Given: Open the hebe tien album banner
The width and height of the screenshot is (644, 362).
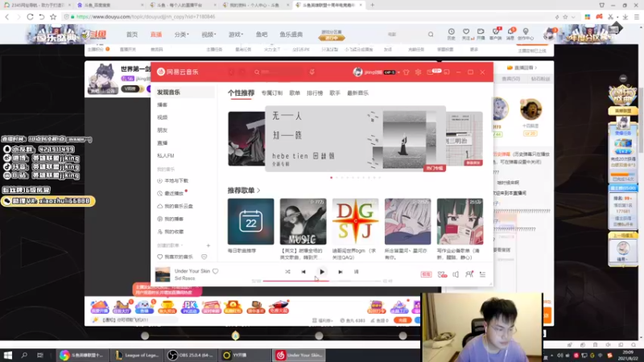Looking at the screenshot, I should point(355,138).
